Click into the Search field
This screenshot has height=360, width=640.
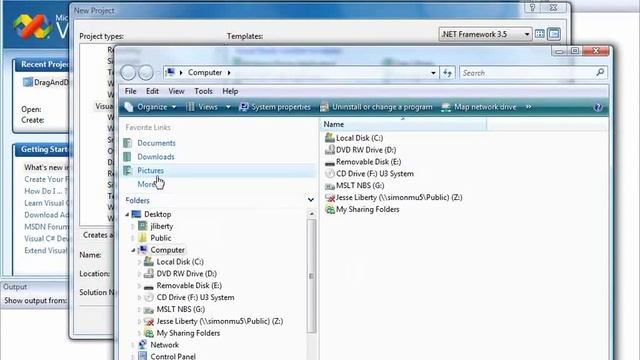[x=527, y=73]
